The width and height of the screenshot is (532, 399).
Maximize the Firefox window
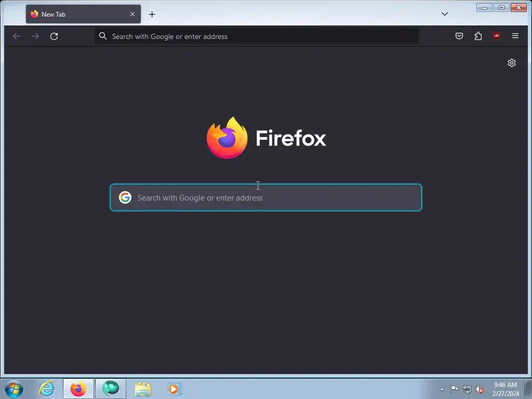(x=501, y=7)
